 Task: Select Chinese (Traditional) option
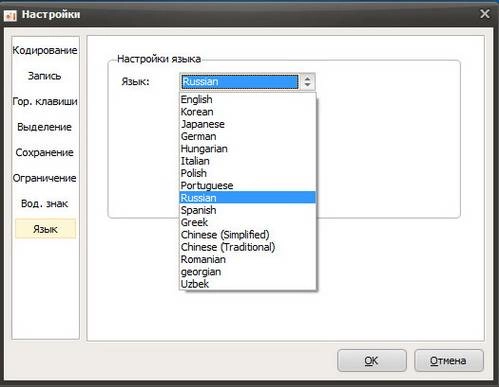[x=248, y=247]
